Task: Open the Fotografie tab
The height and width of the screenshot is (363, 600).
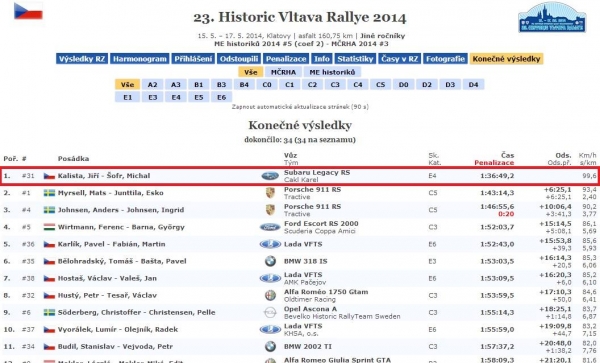Action: (445, 59)
